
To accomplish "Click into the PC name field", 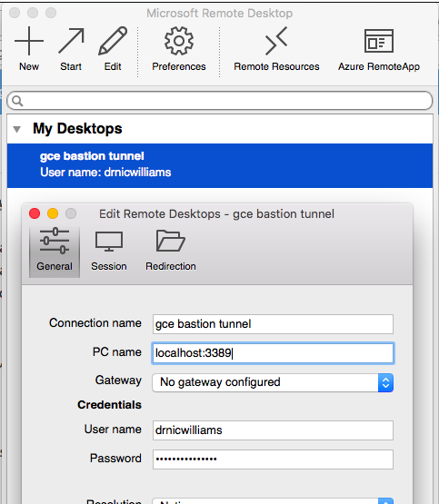I will pyautogui.click(x=273, y=353).
